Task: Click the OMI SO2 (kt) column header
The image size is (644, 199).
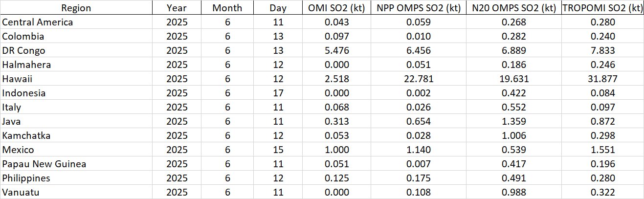Action: [335, 8]
